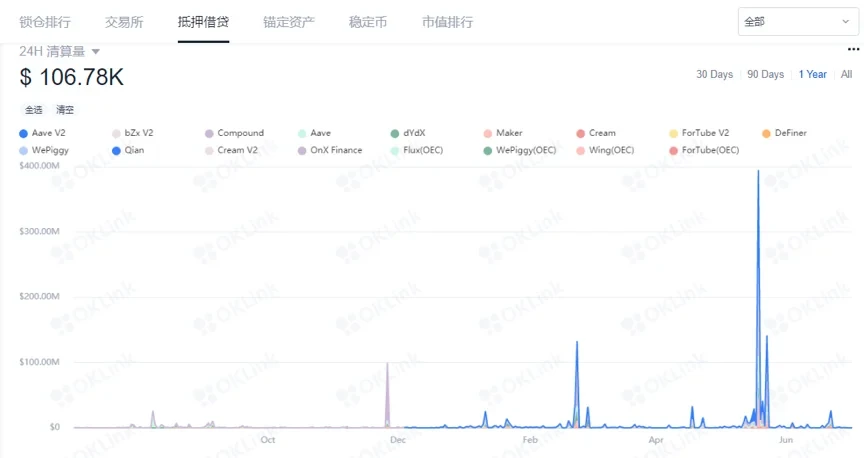
Task: Click the purple December spike peak
Action: coord(387,364)
